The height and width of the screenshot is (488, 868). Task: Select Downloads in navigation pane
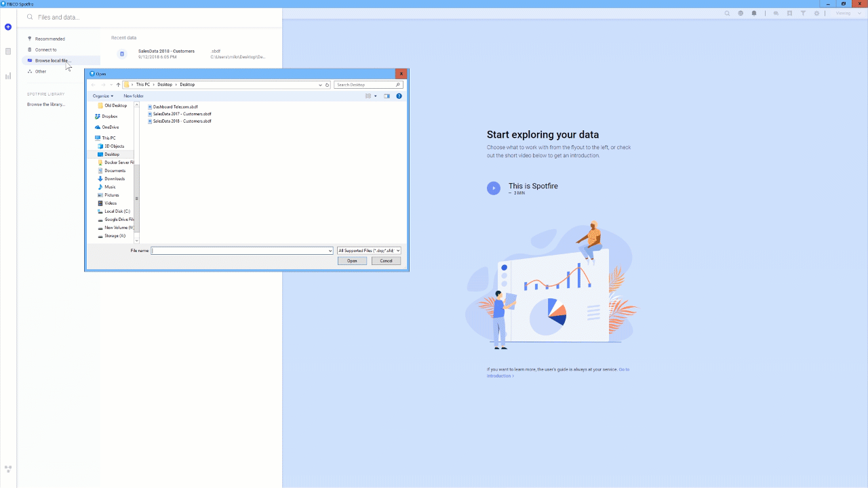click(x=112, y=179)
